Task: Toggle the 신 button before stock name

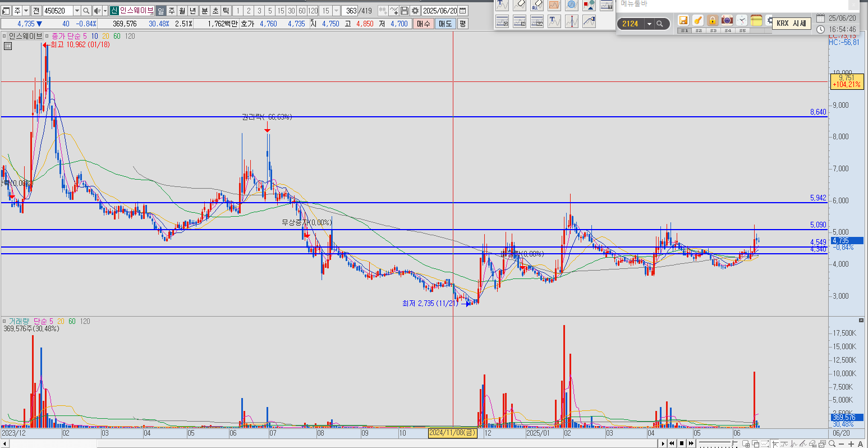Action: (x=114, y=11)
